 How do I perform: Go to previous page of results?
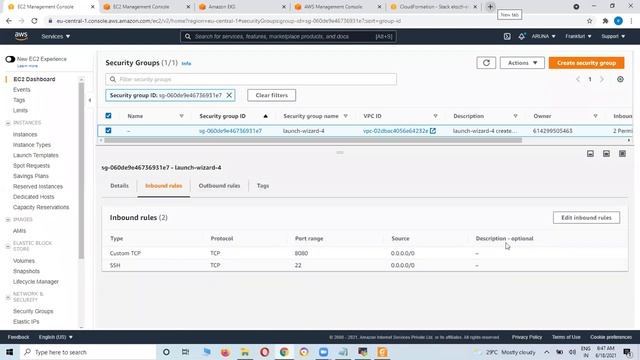[578, 79]
